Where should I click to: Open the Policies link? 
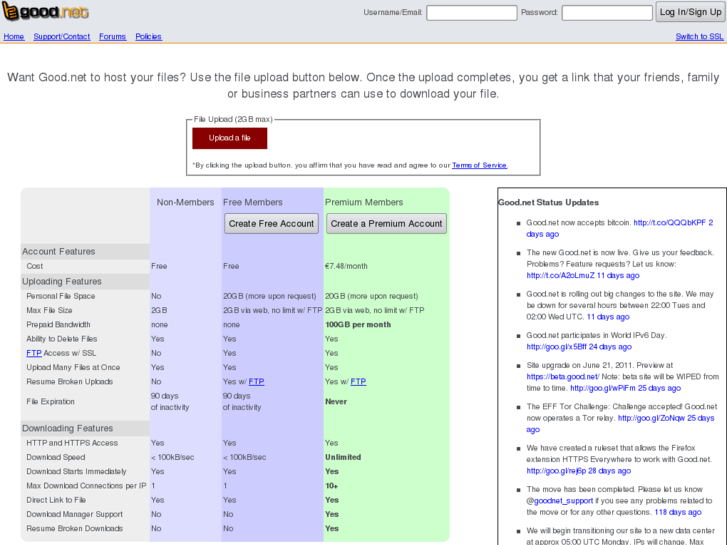coord(148,37)
